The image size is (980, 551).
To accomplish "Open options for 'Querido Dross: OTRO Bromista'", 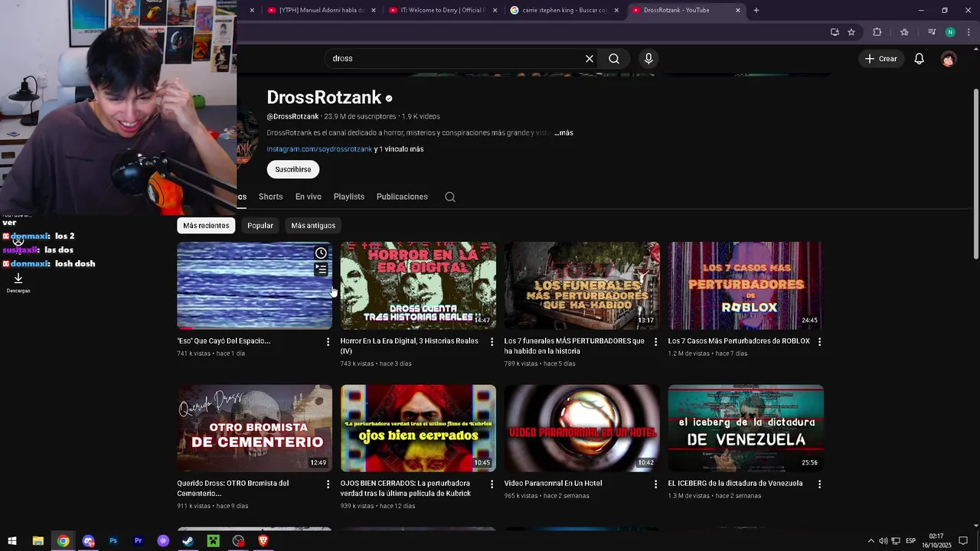I will [328, 484].
